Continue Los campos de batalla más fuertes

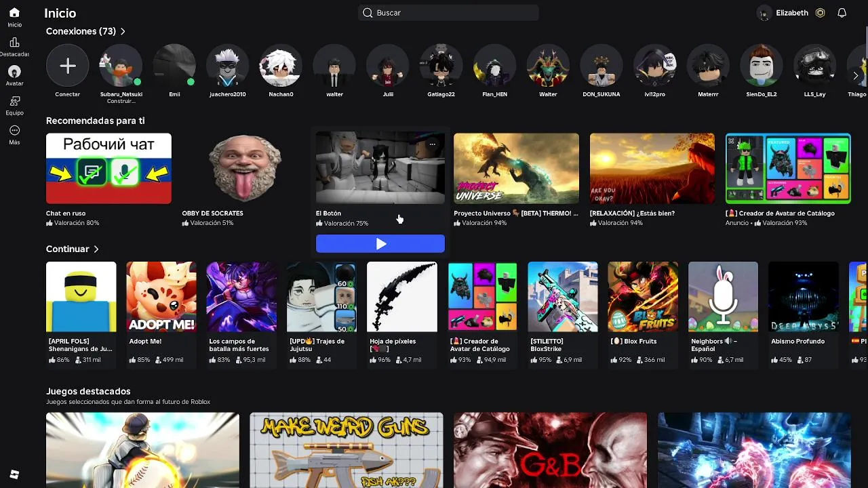coord(241,297)
